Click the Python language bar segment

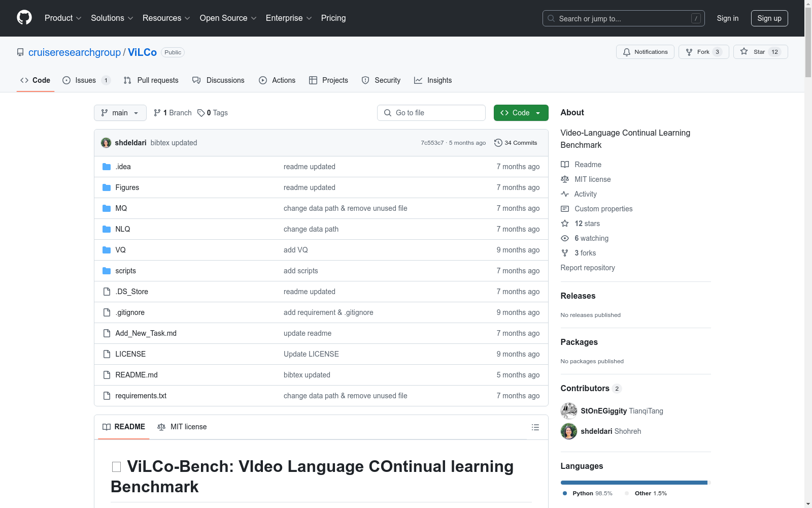point(634,483)
